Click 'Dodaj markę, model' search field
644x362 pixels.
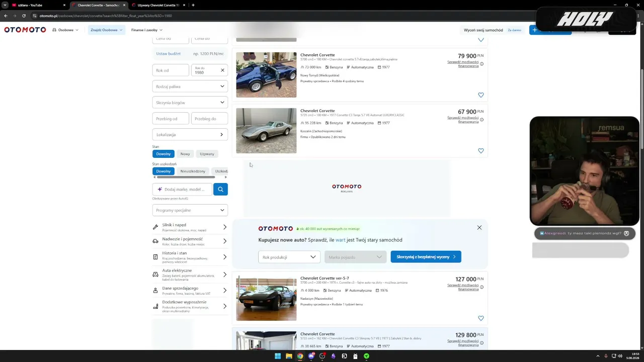pyautogui.click(x=182, y=189)
